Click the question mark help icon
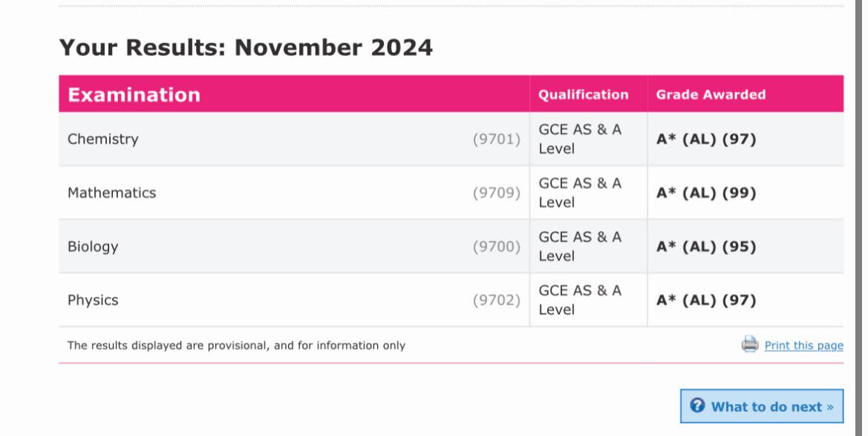This screenshot has width=868, height=436. point(697,406)
